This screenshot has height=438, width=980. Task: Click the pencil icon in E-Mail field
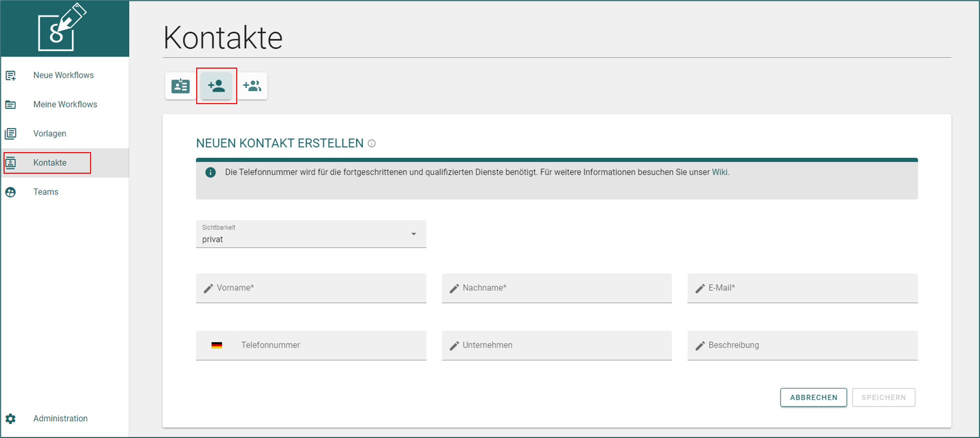pyautogui.click(x=700, y=289)
